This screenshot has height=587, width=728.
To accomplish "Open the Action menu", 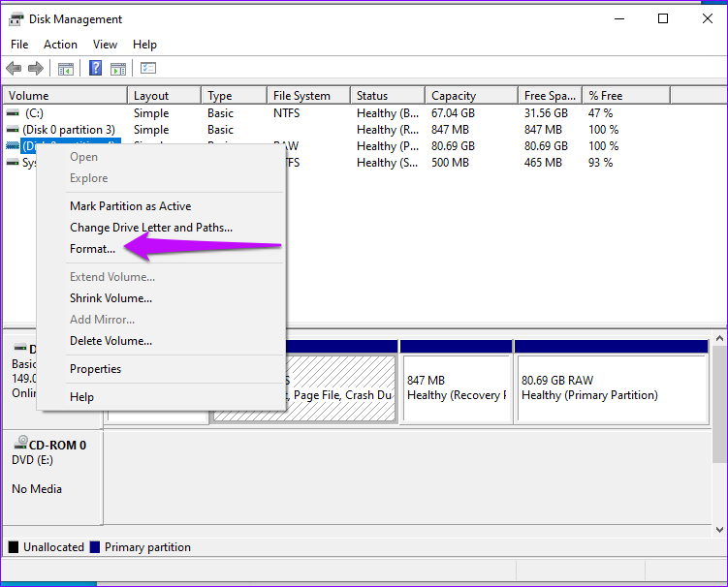I will coord(60,45).
